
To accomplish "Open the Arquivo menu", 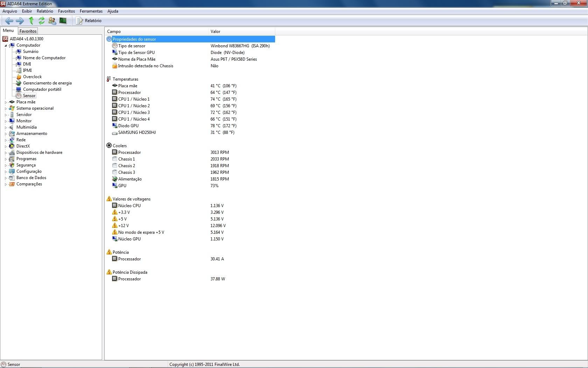I will (10, 11).
